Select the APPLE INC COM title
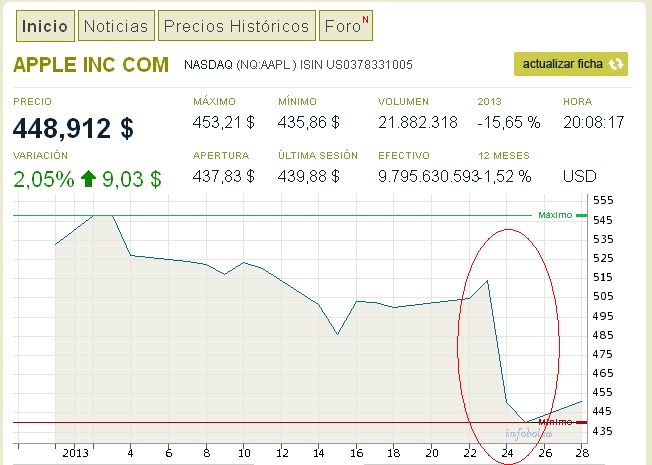The image size is (652, 465). pos(91,65)
